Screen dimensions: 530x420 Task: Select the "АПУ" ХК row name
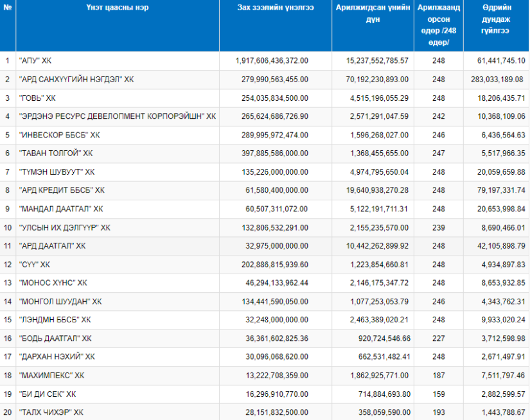click(x=35, y=61)
